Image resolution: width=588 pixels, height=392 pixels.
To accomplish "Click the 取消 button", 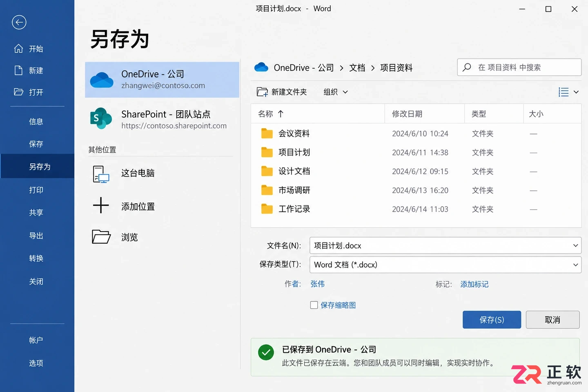I will 552,320.
